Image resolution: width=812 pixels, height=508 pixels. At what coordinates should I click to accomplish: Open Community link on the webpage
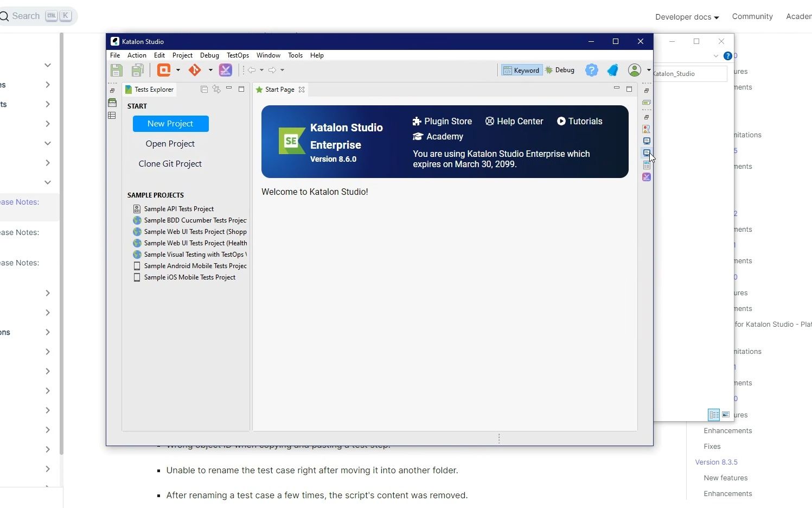[752, 16]
